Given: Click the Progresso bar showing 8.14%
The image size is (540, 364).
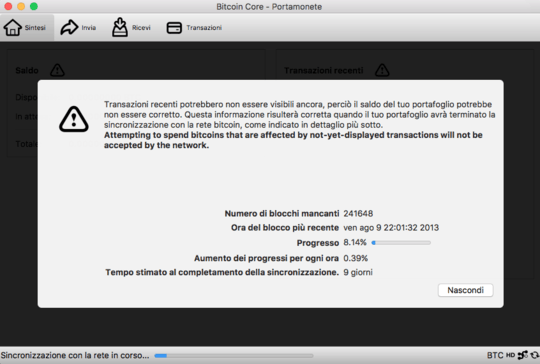Looking at the screenshot, I should [401, 243].
